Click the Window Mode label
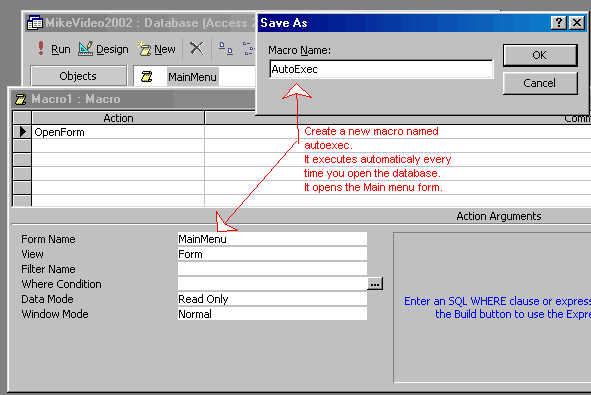591x395 pixels. 55,314
